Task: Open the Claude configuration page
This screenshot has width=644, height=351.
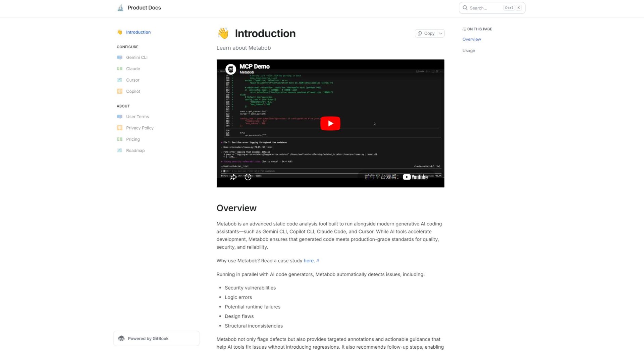Action: [133, 69]
